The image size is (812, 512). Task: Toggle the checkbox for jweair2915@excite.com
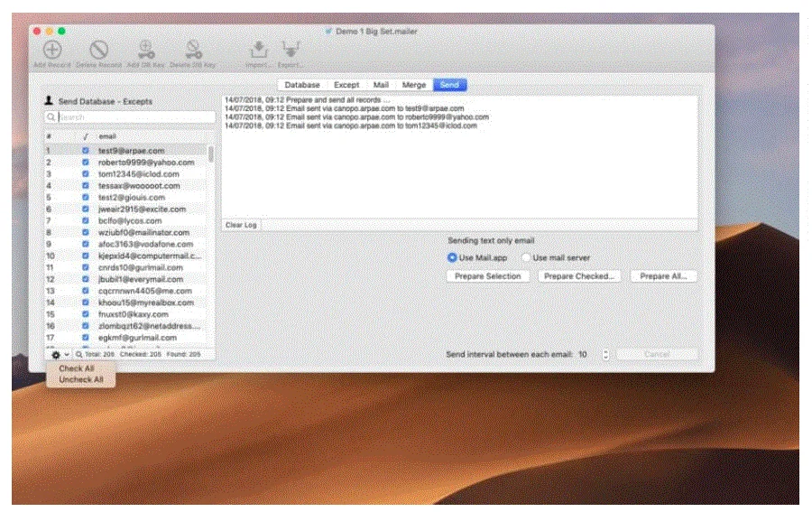(86, 209)
